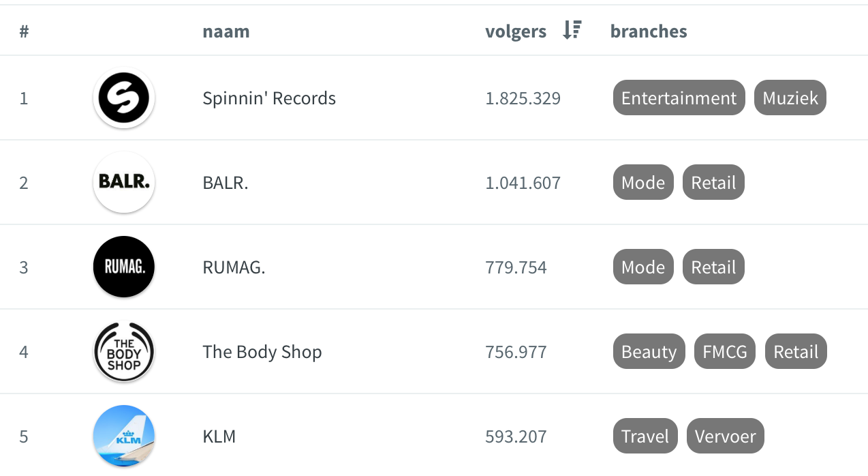Click the Mode tag in BALR. row
868x476 pixels.
(x=643, y=183)
